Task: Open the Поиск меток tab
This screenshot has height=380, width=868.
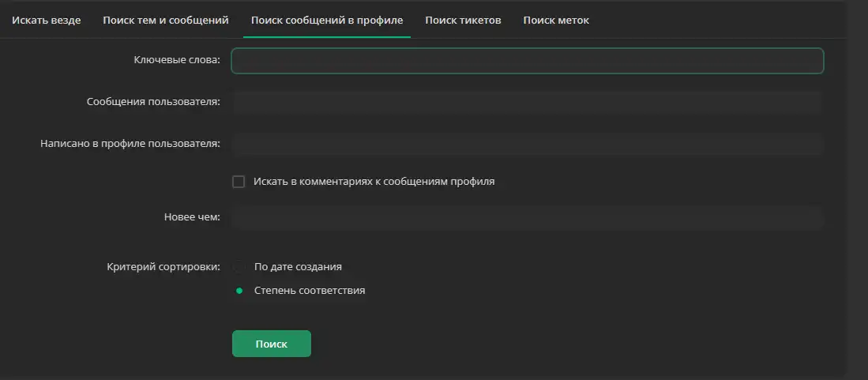Action: [x=556, y=21]
